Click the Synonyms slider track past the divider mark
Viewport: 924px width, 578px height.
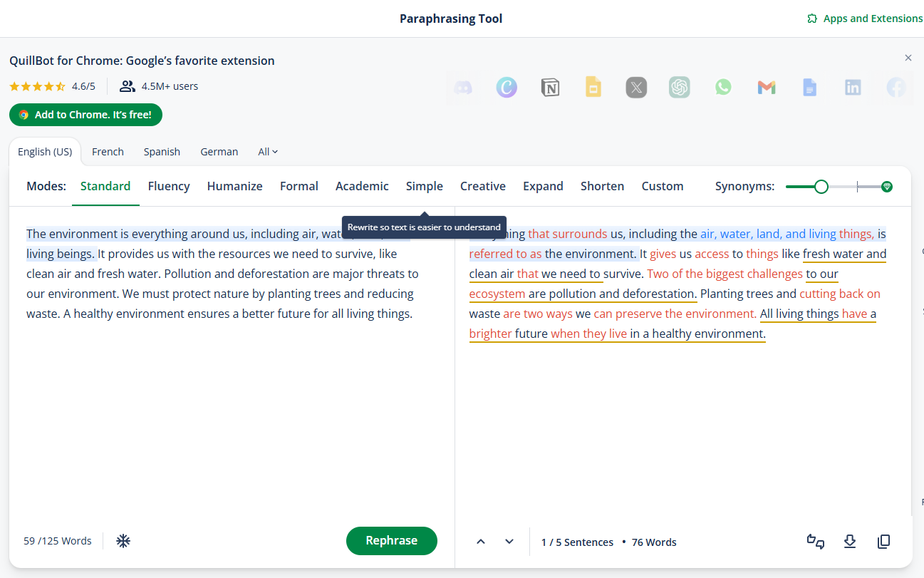click(x=869, y=187)
